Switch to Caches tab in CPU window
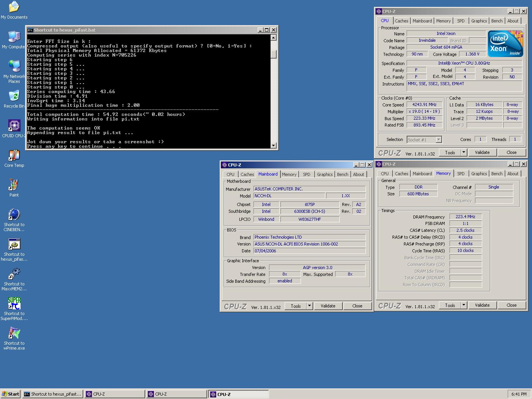 [x=401, y=21]
